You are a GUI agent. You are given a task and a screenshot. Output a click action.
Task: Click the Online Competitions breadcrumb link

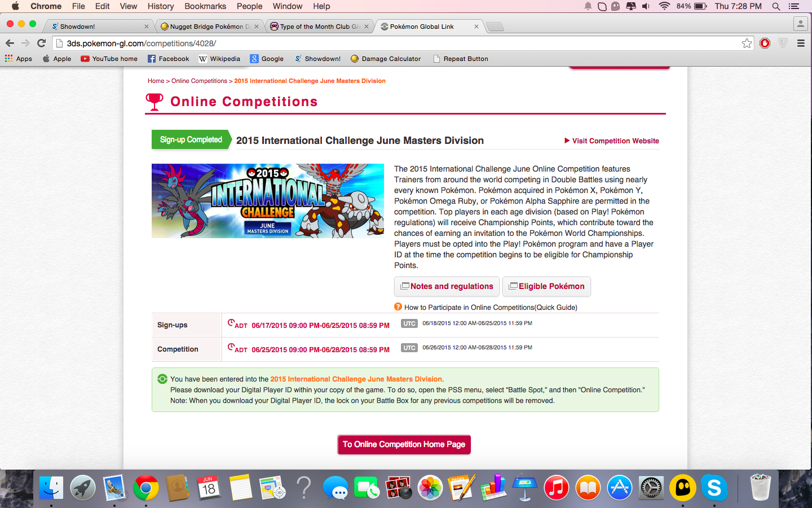[x=199, y=81]
